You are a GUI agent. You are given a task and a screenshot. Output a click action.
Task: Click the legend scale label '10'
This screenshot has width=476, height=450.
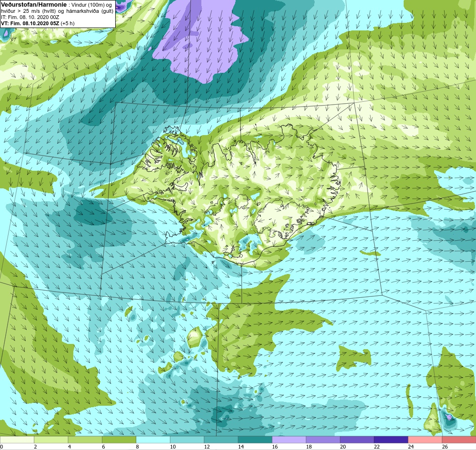click(173, 446)
